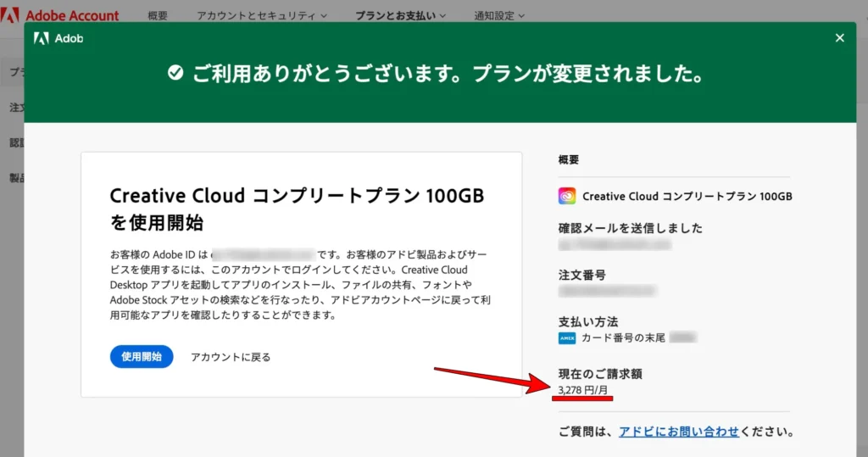The width and height of the screenshot is (868, 457).
Task: Click the 支払い方法 label
Action: point(588,322)
